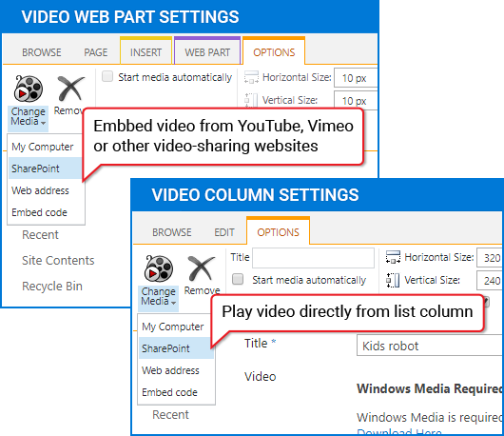Click the Remove X icon in Video Web Part Settings
The image size is (504, 436).
pos(70,89)
